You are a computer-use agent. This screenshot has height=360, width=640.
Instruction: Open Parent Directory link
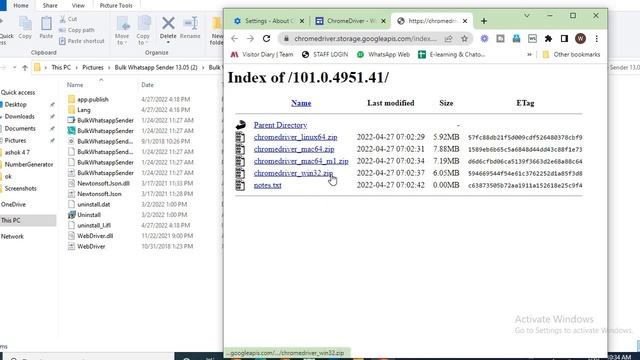(x=280, y=125)
